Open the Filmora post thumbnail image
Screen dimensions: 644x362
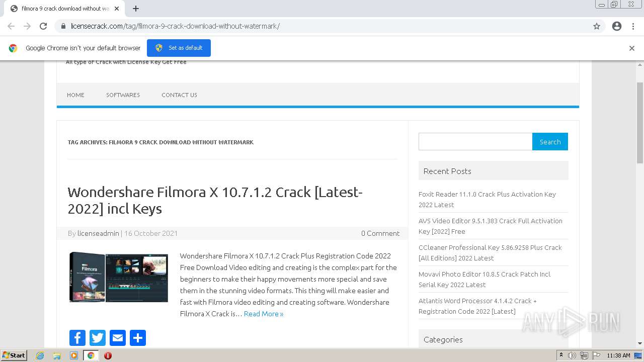[x=119, y=277]
